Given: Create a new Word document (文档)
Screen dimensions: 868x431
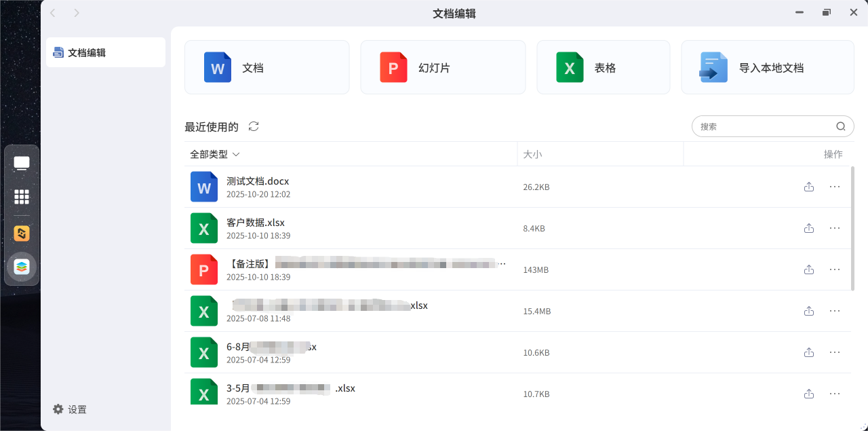Looking at the screenshot, I should pos(267,67).
